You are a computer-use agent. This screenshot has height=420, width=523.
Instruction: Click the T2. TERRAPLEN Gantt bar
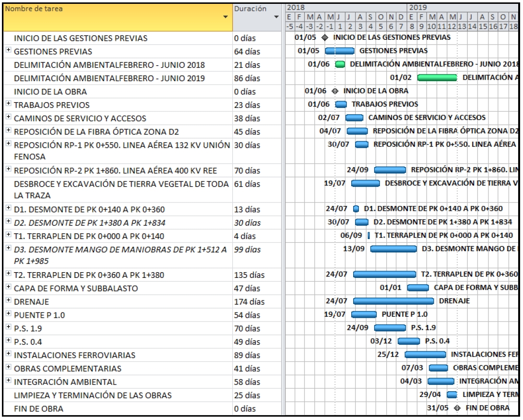pyautogui.click(x=385, y=274)
